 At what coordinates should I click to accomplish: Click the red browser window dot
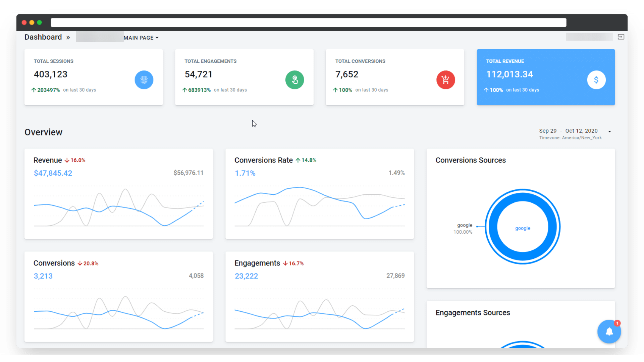tap(24, 22)
